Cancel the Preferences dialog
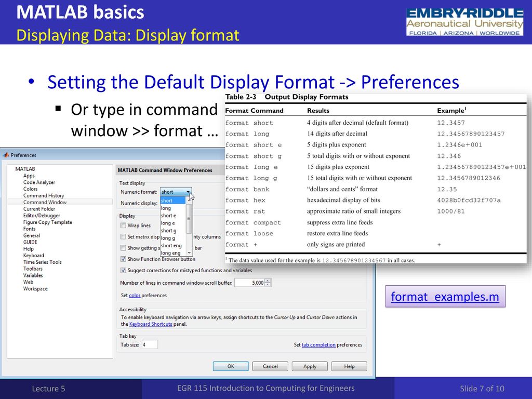Image resolution: width=532 pixels, height=399 pixels. (x=270, y=366)
